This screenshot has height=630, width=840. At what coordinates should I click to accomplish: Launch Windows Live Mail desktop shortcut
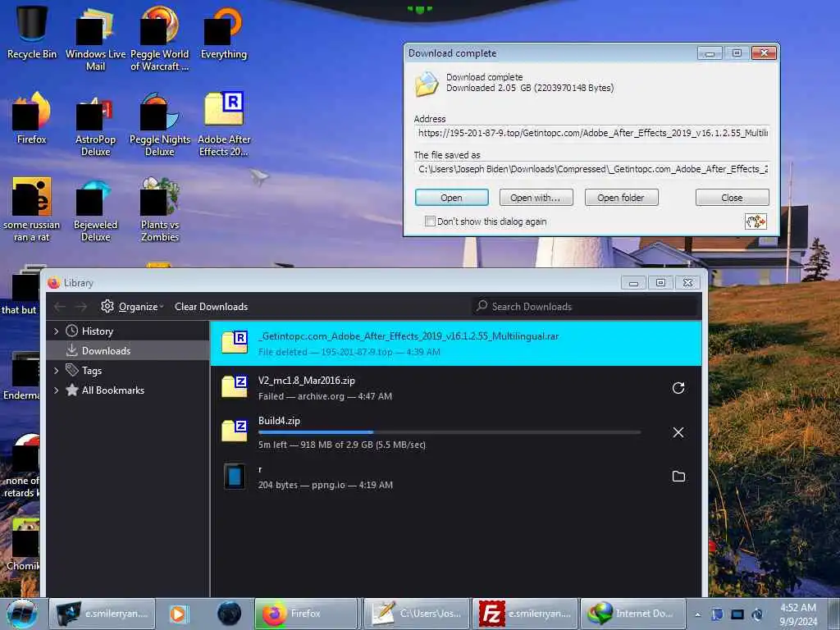[95, 39]
